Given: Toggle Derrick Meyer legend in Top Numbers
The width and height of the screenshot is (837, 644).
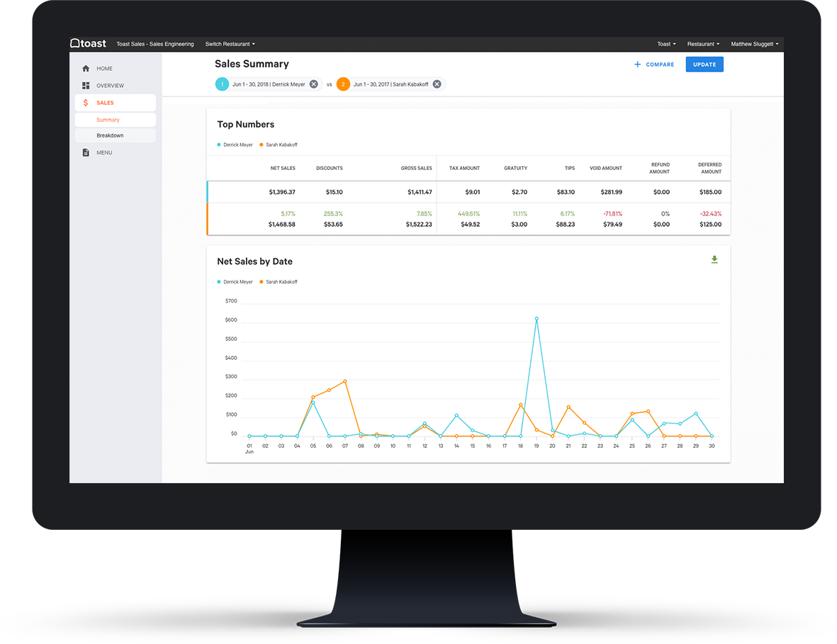Looking at the screenshot, I should click(x=235, y=145).
